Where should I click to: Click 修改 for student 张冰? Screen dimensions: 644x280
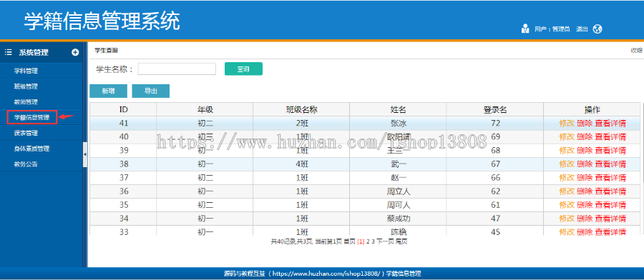click(567, 123)
